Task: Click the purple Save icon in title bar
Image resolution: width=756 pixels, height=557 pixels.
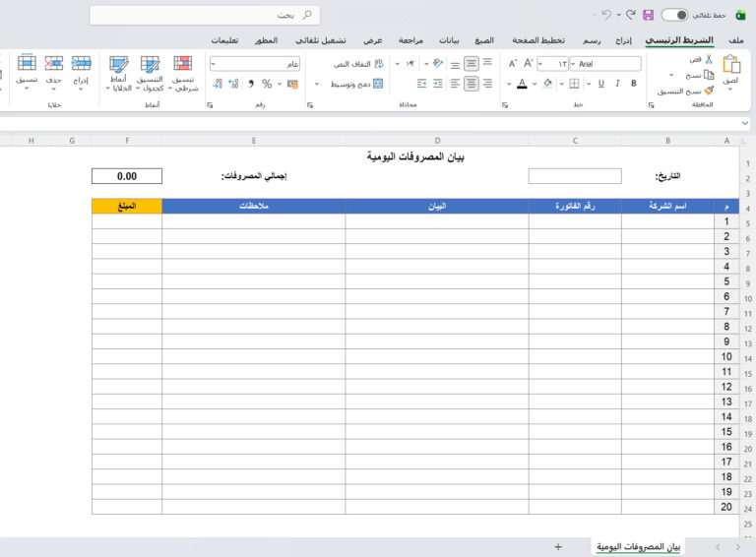Action: pyautogui.click(x=648, y=15)
